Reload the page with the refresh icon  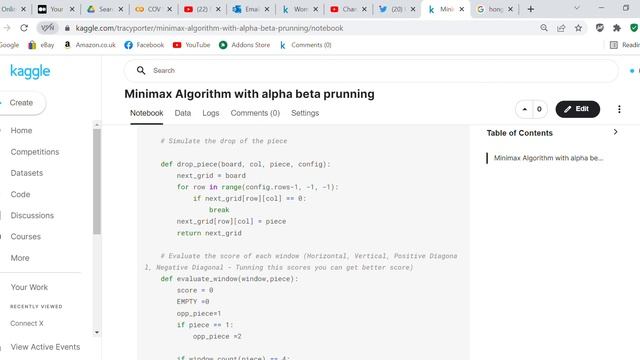24,28
